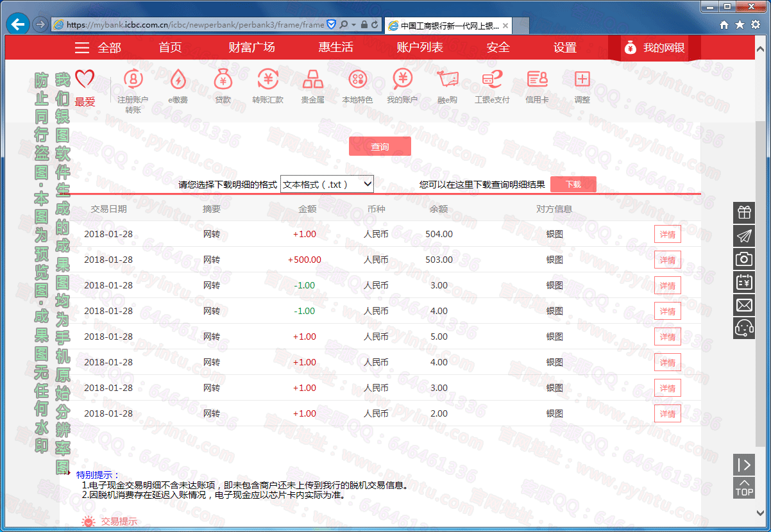
Task: Click the 对方信息 column header
Action: (554, 209)
